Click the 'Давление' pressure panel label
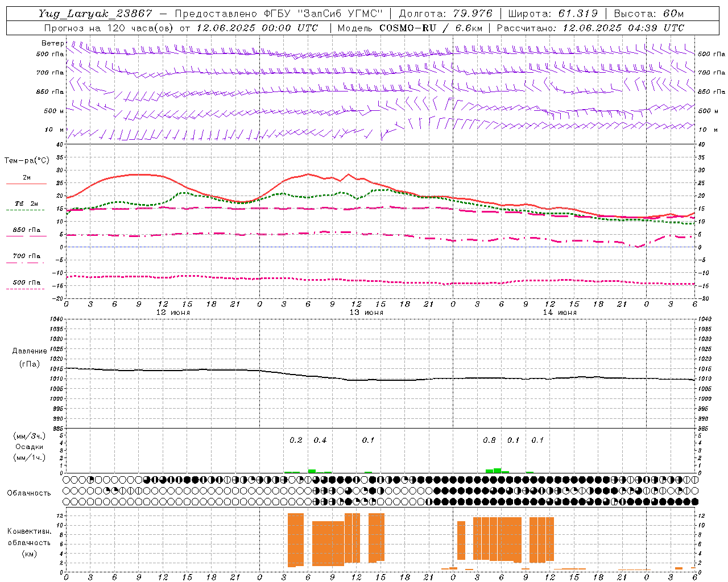The image size is (728, 582). coord(30,351)
